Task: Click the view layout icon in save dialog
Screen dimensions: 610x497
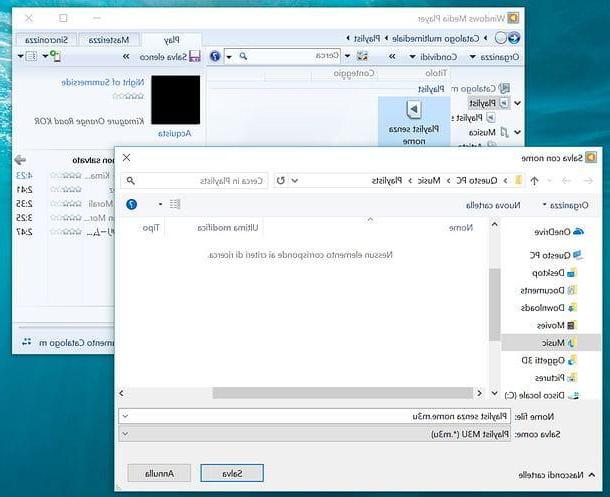Action: coord(175,204)
